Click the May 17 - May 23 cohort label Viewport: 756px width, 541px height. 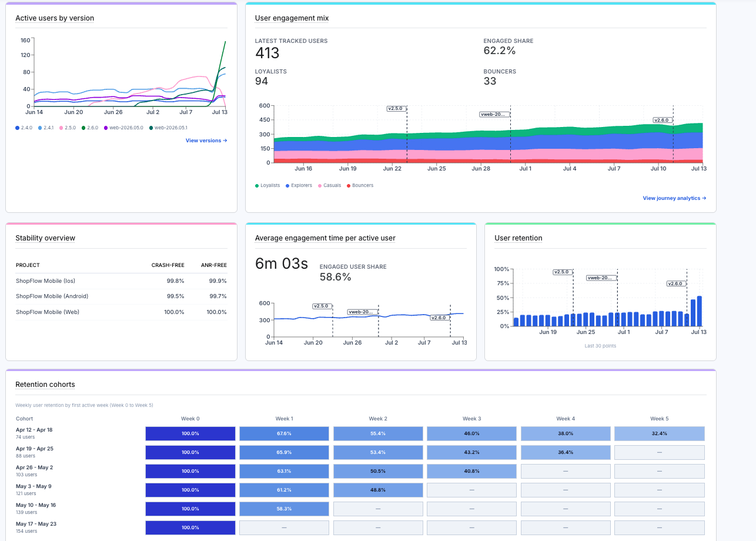click(x=36, y=524)
